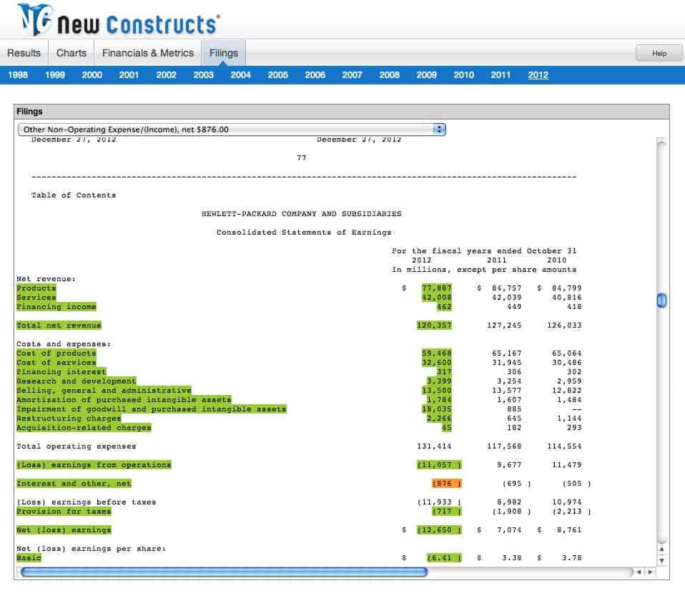The image size is (685, 616).
Task: Select year 2004
Action: (x=241, y=74)
